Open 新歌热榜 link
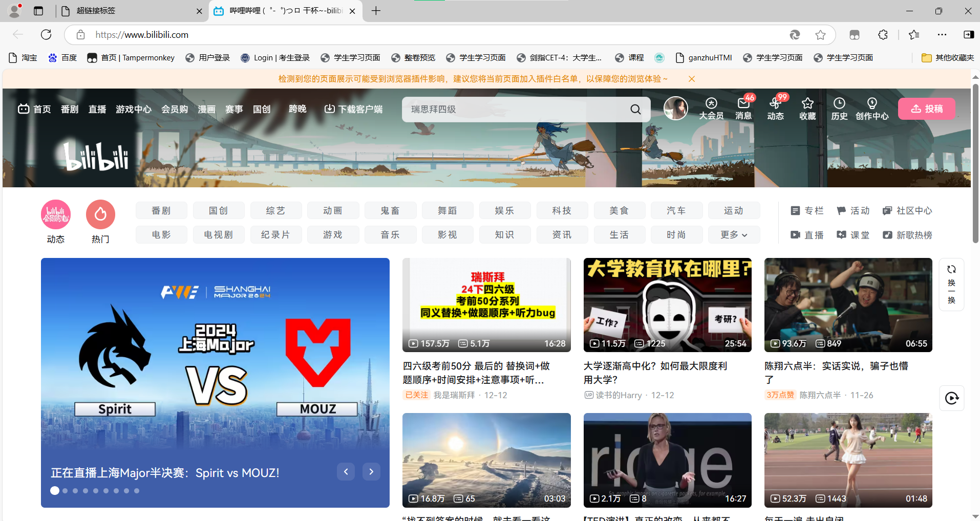Screen dimensions: 980x521 [x=908, y=235]
